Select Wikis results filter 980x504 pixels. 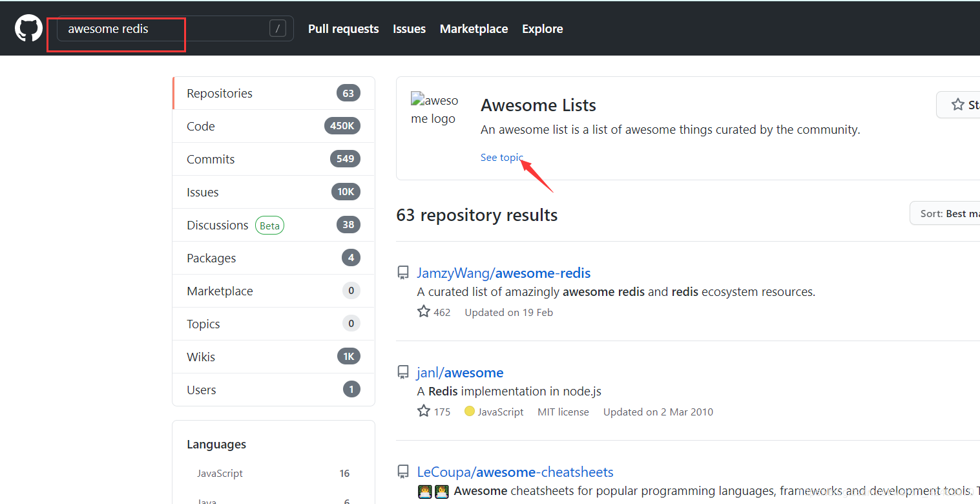pos(273,357)
